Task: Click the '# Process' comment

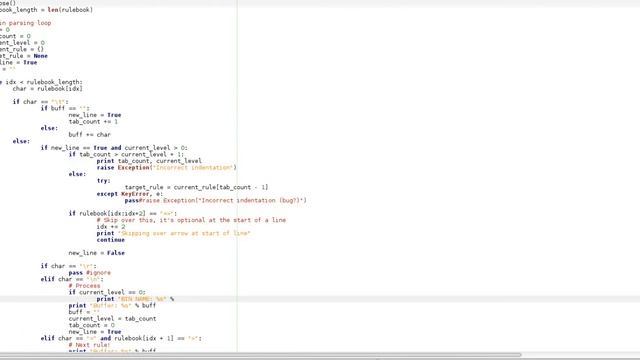Action: click(x=84, y=286)
